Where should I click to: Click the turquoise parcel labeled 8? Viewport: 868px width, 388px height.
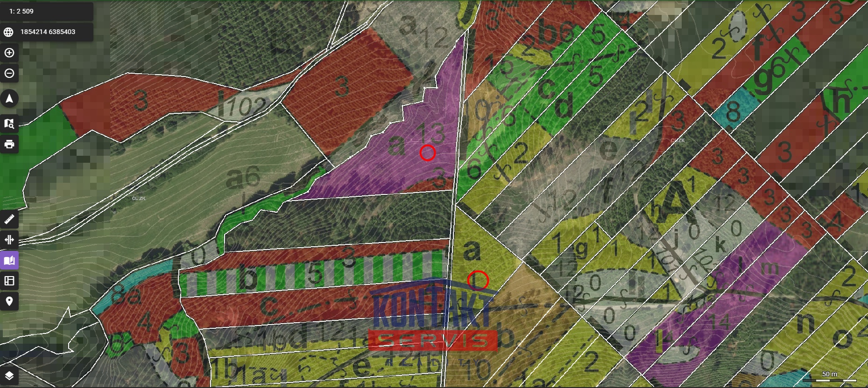(733, 112)
